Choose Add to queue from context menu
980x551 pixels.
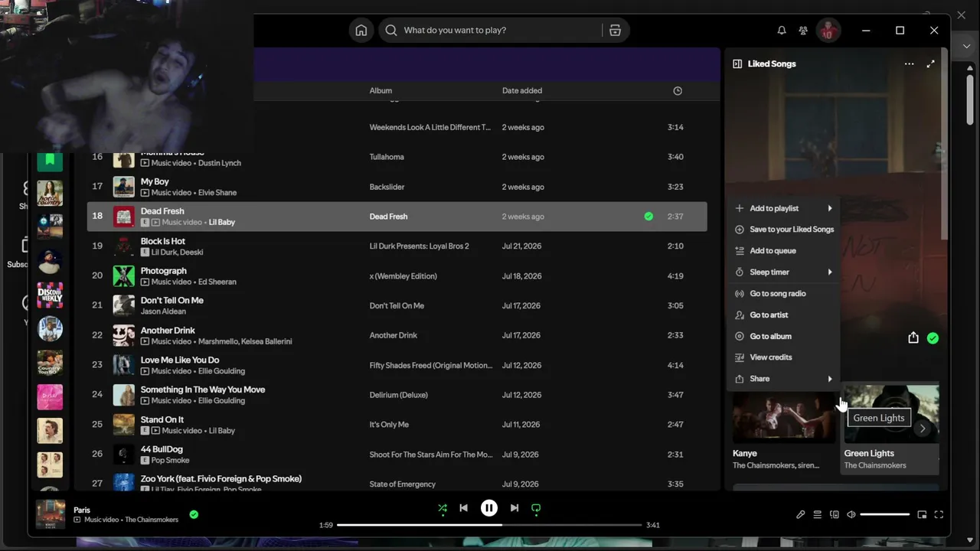[783, 251]
